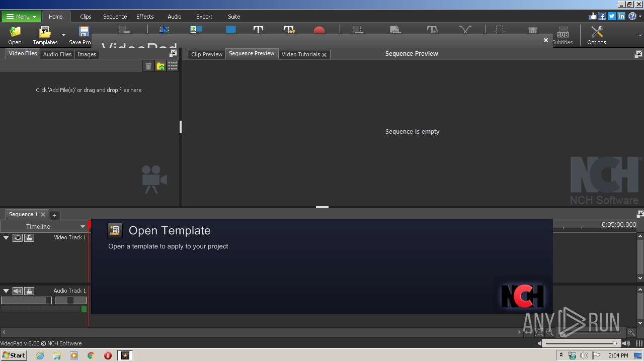The height and width of the screenshot is (362, 644).
Task: Open the Sequence ribbon tab
Action: click(x=115, y=17)
